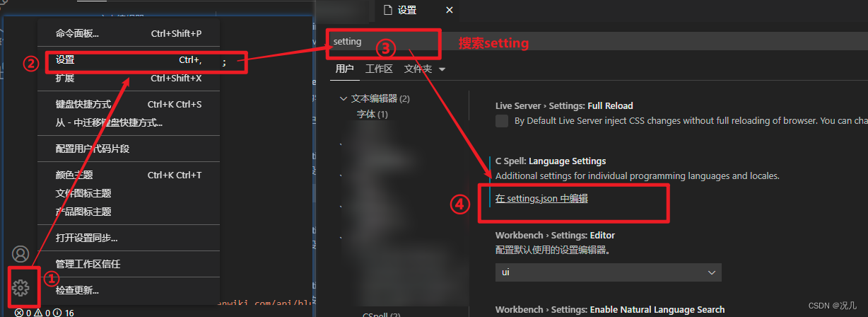This screenshot has height=317, width=868.
Task: Click 在 settings.json 中编辑 link
Action: pos(541,199)
